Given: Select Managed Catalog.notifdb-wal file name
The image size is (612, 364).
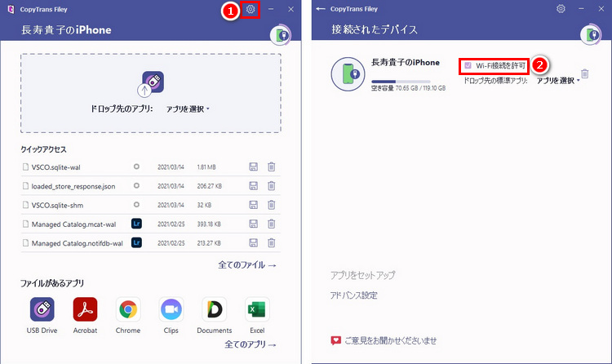Looking at the screenshot, I should [78, 243].
